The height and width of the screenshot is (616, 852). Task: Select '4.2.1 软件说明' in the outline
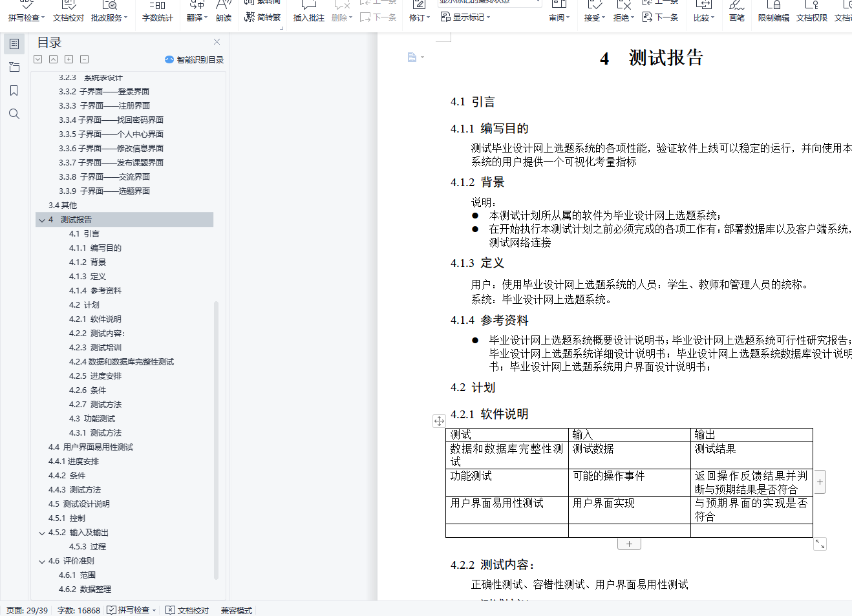coord(95,319)
